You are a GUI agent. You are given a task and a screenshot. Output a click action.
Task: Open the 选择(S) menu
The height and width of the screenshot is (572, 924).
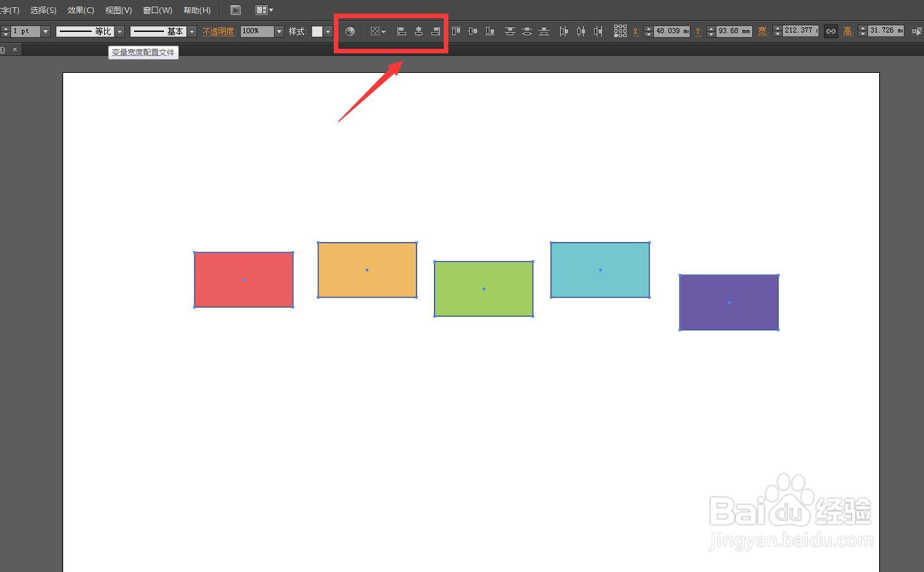click(x=43, y=10)
